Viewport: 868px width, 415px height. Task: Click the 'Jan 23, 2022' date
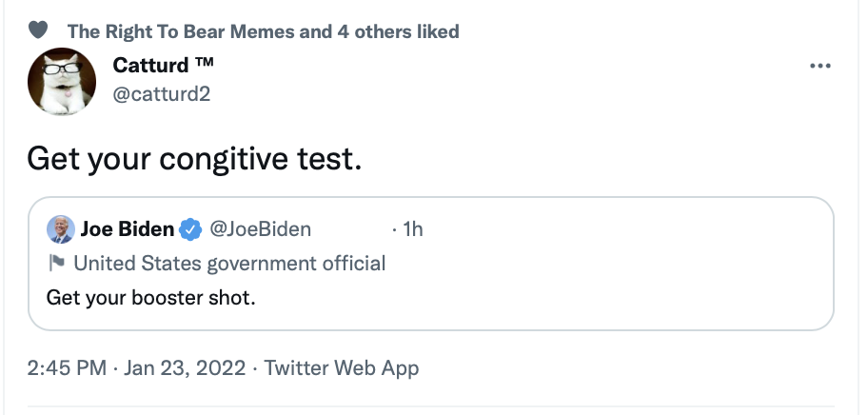(x=185, y=368)
